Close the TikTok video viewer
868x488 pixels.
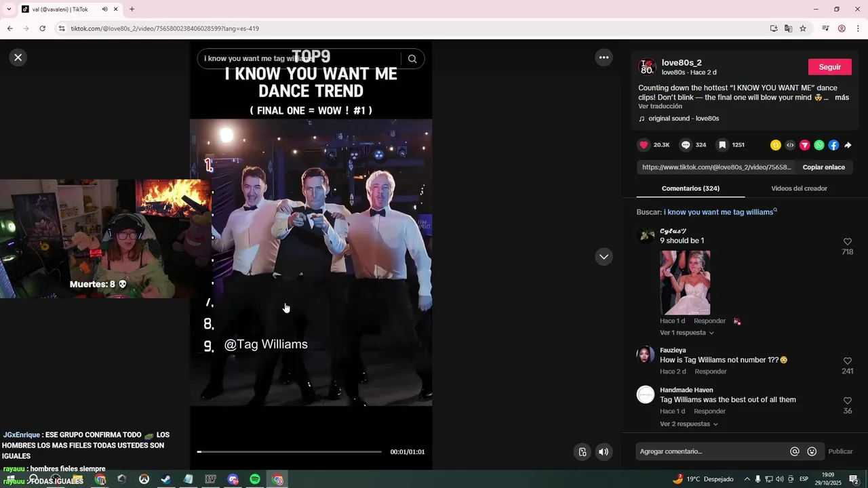[x=18, y=58]
